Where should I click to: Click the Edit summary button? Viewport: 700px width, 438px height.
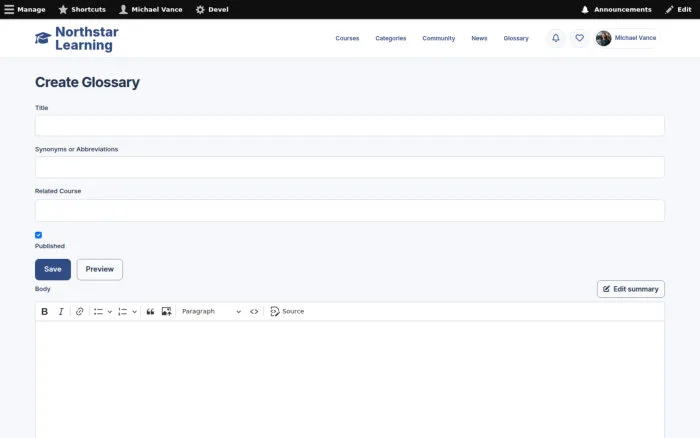point(631,289)
